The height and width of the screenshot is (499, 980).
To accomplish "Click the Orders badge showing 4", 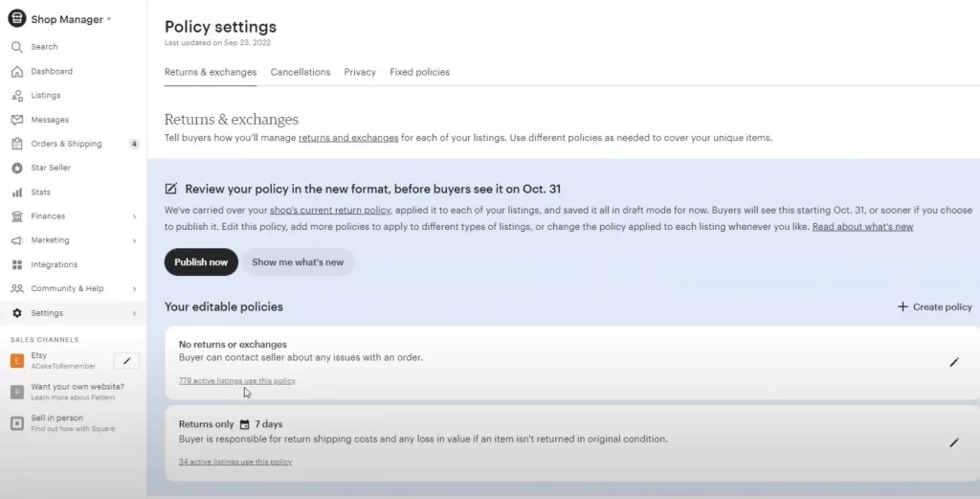I will point(134,144).
